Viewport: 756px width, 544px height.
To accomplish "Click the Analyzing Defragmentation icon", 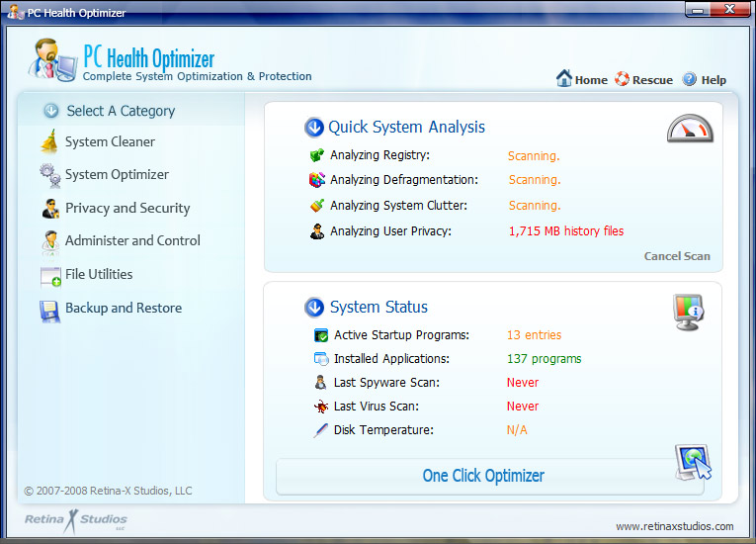I will coord(317,180).
